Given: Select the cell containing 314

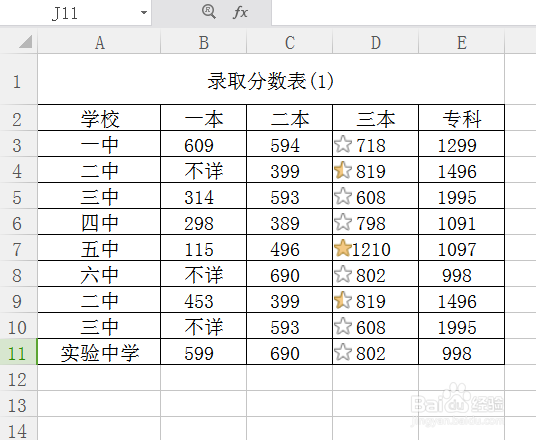Looking at the screenshot, I should click(x=204, y=196).
